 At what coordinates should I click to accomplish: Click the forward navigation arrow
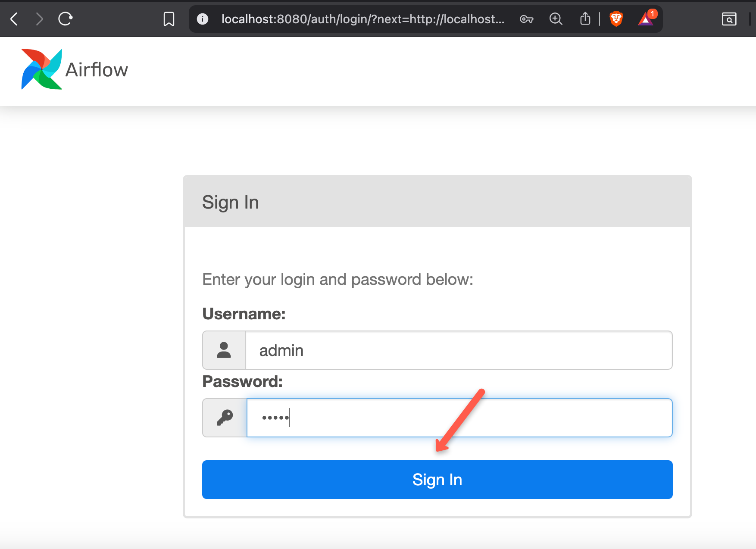[x=39, y=19]
